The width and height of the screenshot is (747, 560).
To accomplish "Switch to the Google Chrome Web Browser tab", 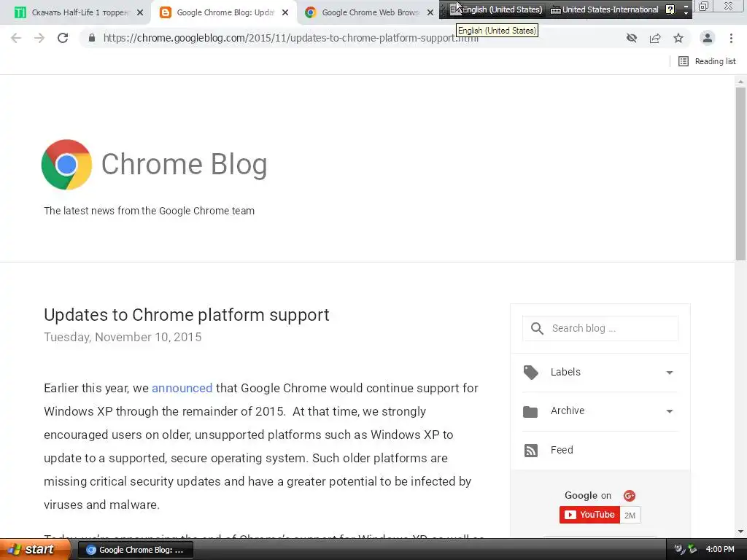I will 370,12.
